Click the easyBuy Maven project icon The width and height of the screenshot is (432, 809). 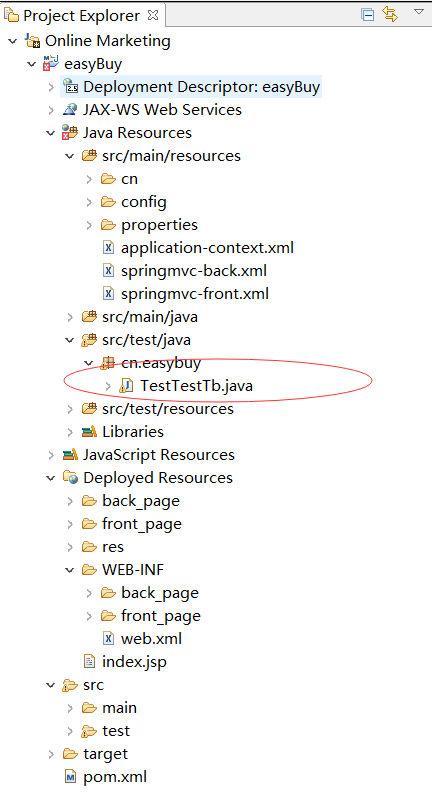(x=51, y=63)
